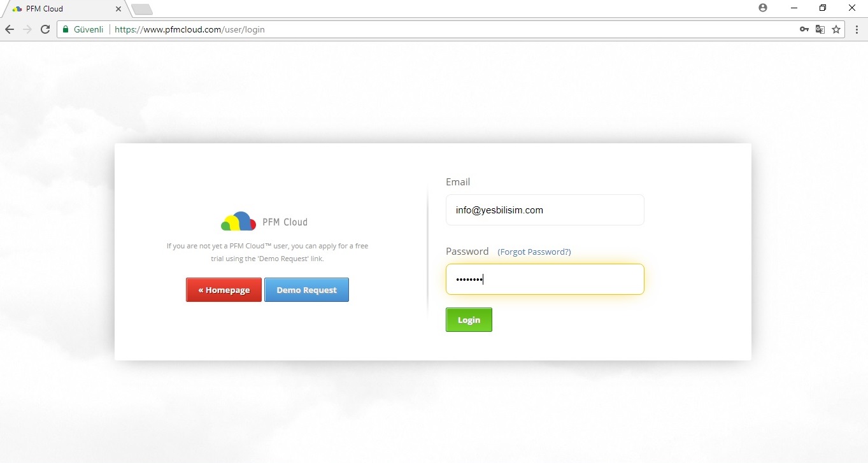Image resolution: width=868 pixels, height=463 pixels.
Task: Open saved passwords key icon
Action: pyautogui.click(x=804, y=29)
